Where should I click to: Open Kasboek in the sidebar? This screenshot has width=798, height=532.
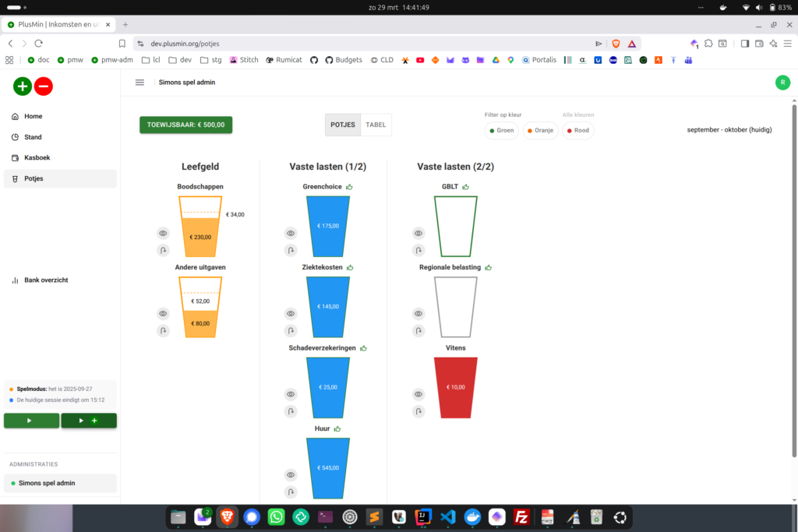(x=37, y=158)
